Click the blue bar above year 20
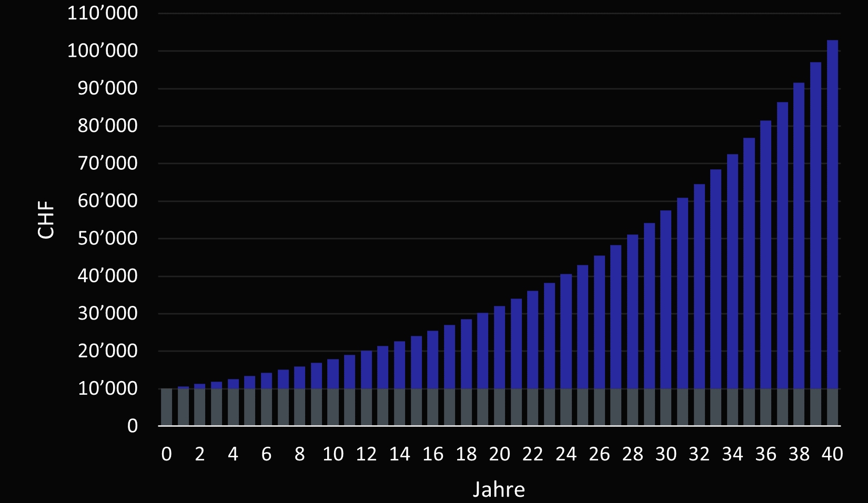Viewport: 868px width, 503px height. [x=499, y=347]
